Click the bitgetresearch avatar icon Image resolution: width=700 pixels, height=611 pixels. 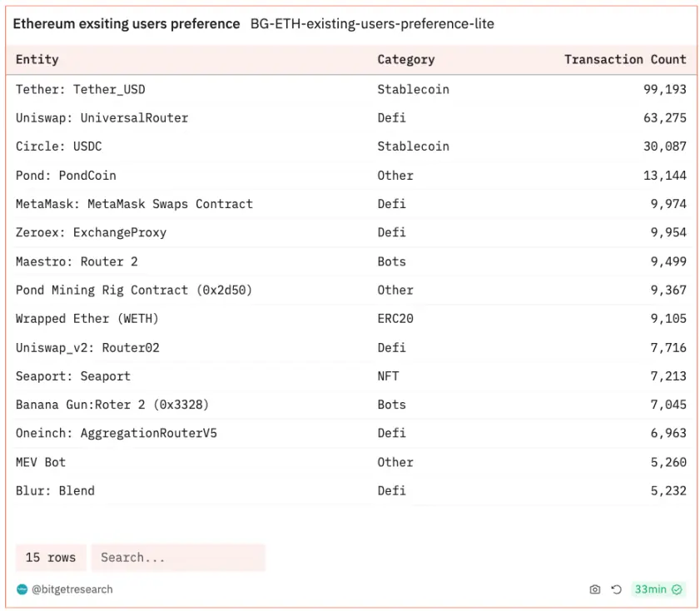(22, 589)
